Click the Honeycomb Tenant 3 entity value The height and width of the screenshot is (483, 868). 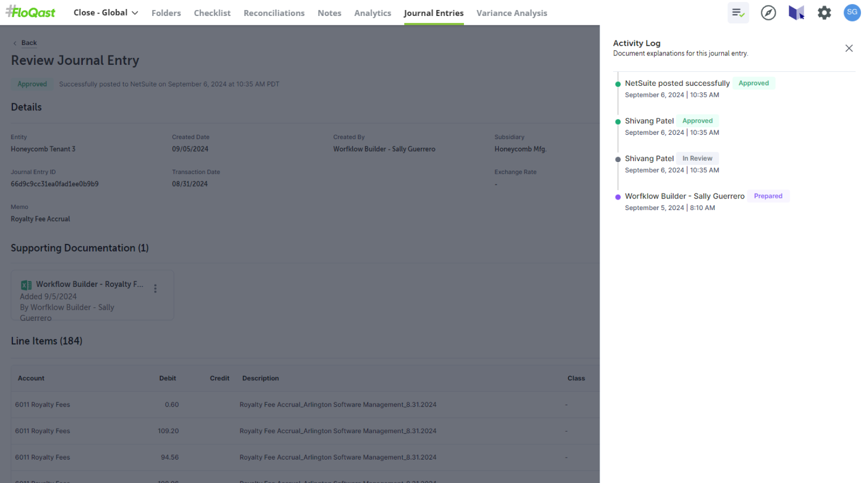click(43, 149)
